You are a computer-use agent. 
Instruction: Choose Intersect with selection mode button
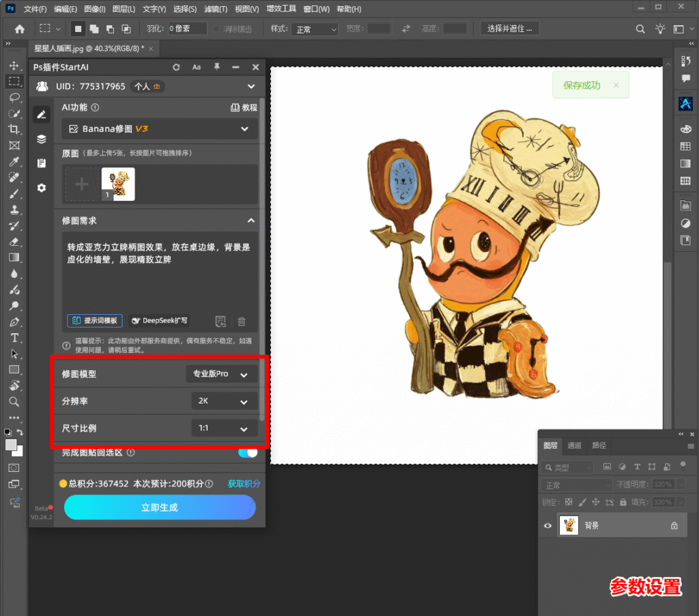click(126, 29)
